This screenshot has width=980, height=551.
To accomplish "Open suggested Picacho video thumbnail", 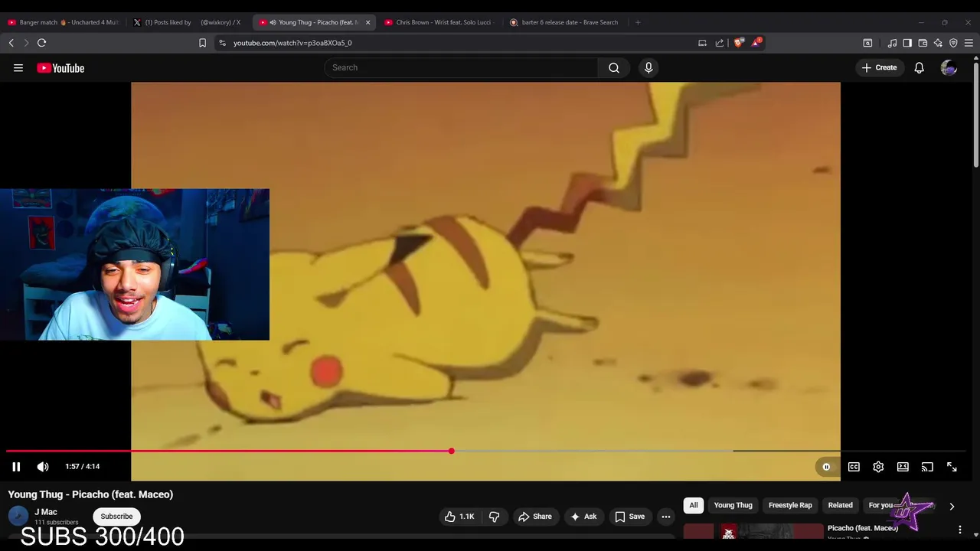I will pyautogui.click(x=753, y=531).
